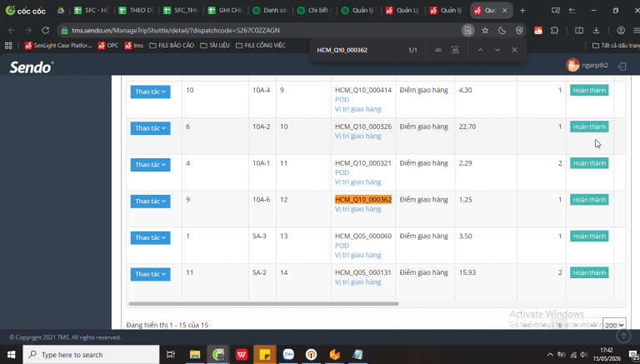Click the Sendo logo
The height and width of the screenshot is (364, 640).
[32, 67]
